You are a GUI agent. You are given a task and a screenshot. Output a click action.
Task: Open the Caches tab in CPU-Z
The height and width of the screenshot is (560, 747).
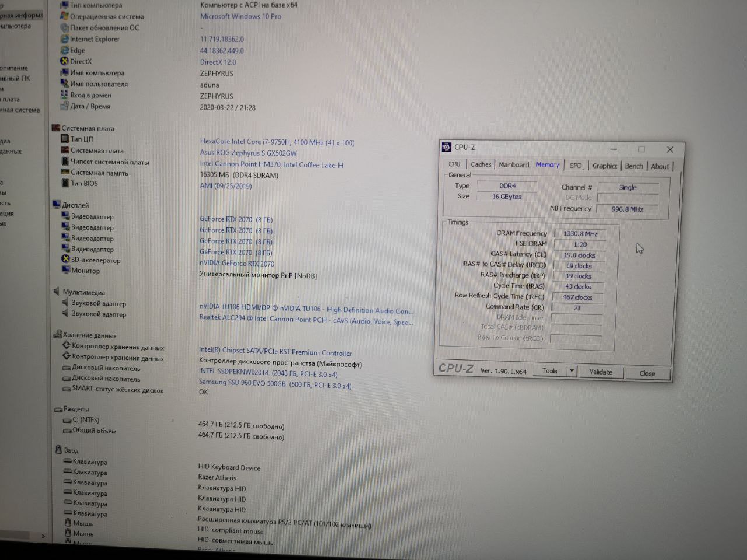click(481, 164)
